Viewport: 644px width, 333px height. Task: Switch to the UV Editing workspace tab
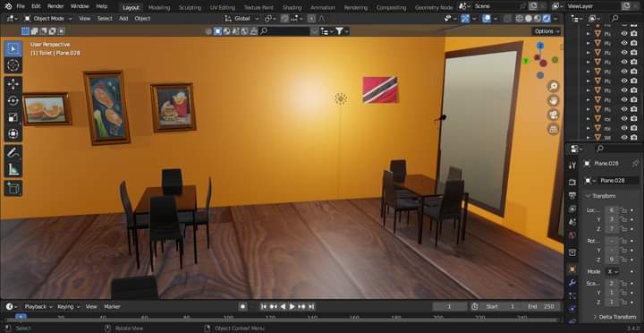coord(223,7)
